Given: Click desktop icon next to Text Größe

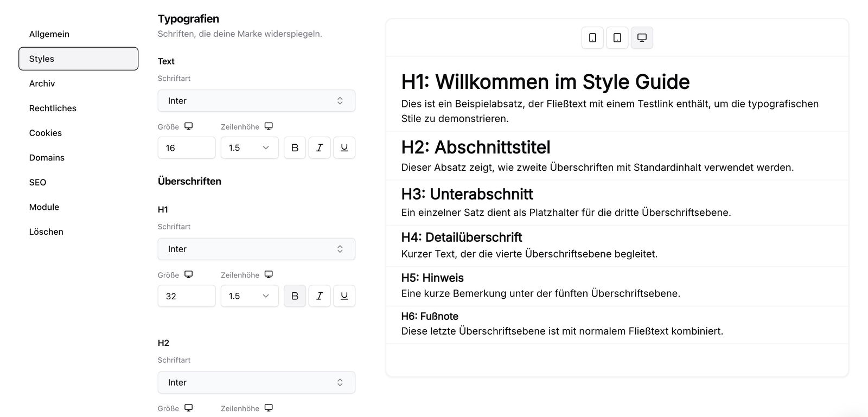Looking at the screenshot, I should tap(188, 126).
